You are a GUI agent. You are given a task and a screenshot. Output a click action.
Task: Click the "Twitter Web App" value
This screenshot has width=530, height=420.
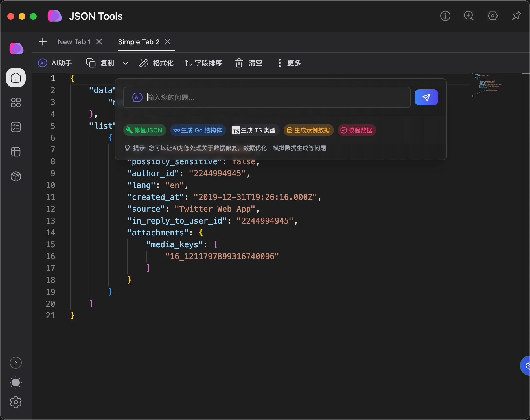click(x=215, y=209)
